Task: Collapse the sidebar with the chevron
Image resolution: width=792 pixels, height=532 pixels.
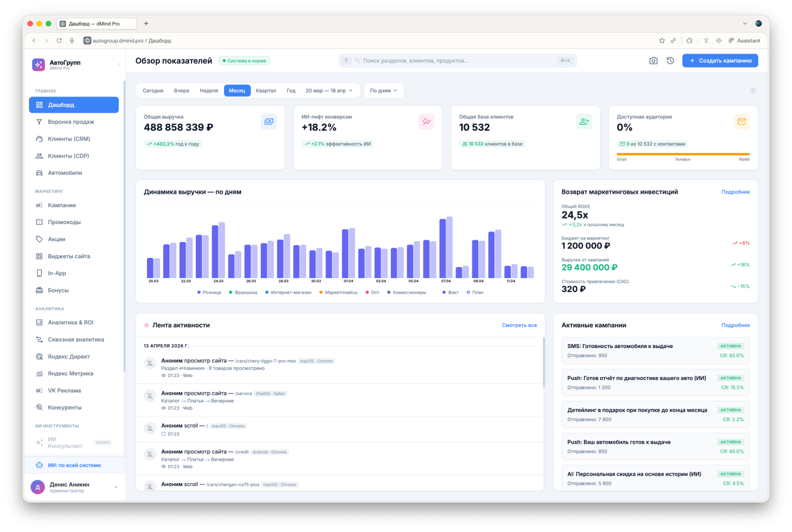Action: tap(118, 64)
